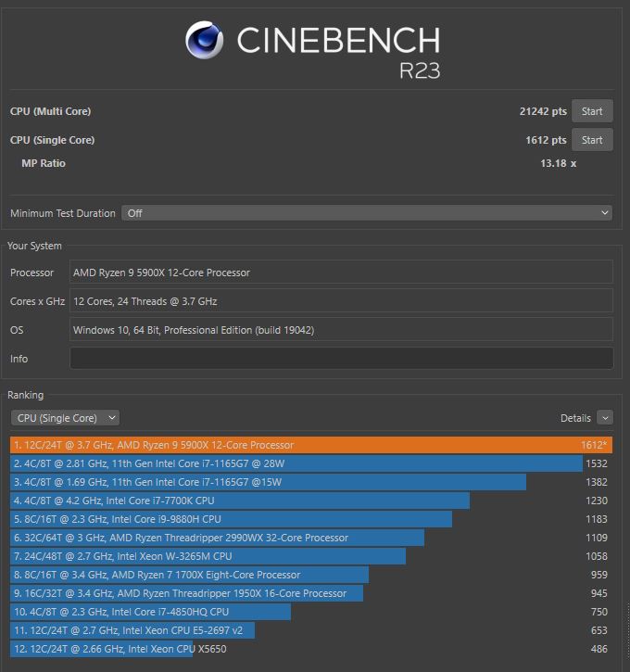Screen dimensions: 630x672
Task: Select the i7-1165G7 @ 28W ranking row
Action: coord(311,463)
